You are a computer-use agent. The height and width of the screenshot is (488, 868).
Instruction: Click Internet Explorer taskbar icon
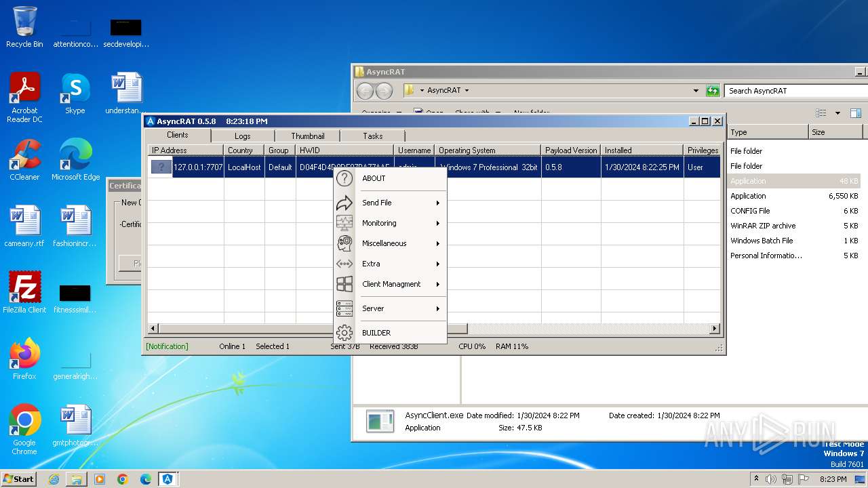(54, 479)
